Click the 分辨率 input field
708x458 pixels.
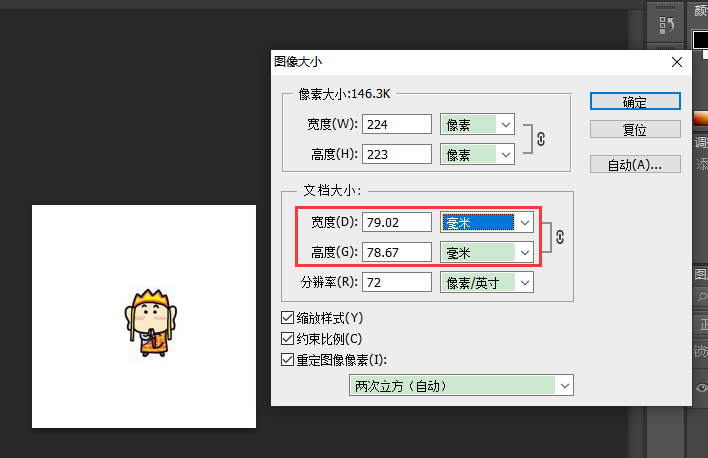tap(397, 283)
